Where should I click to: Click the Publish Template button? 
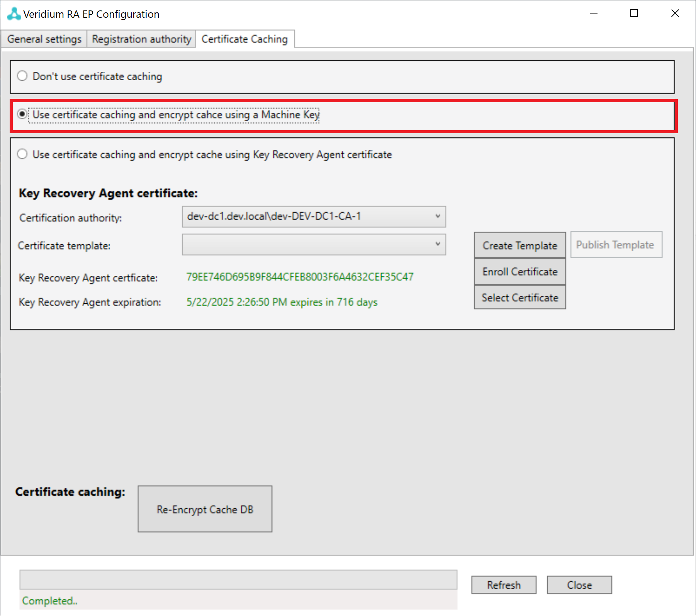click(x=616, y=245)
